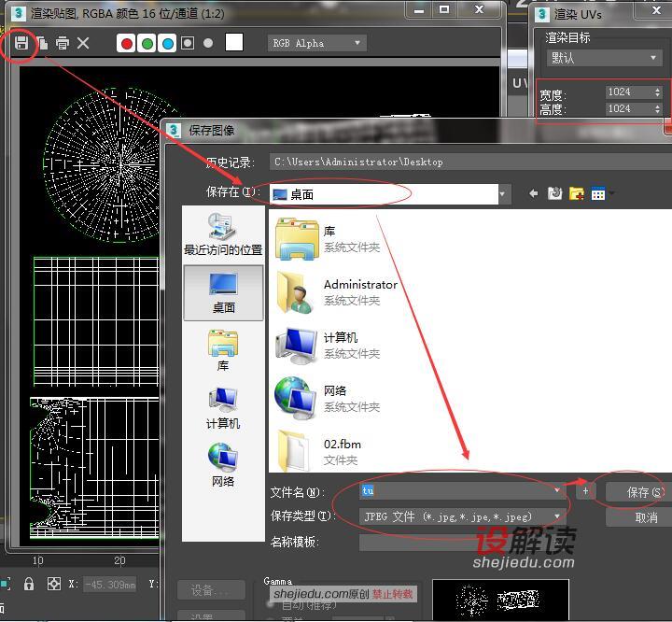Toggle the monochrome display button
This screenshot has height=622, width=672.
pos(208,43)
